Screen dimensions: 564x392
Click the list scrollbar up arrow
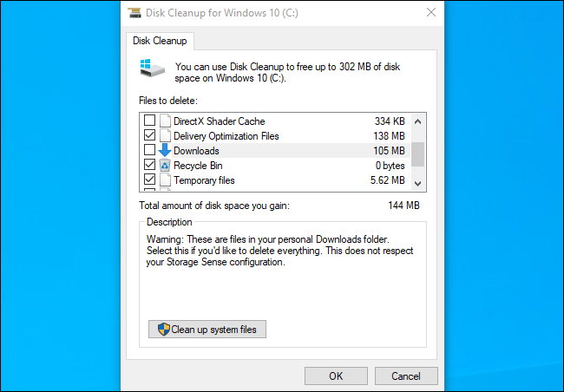[x=417, y=121]
